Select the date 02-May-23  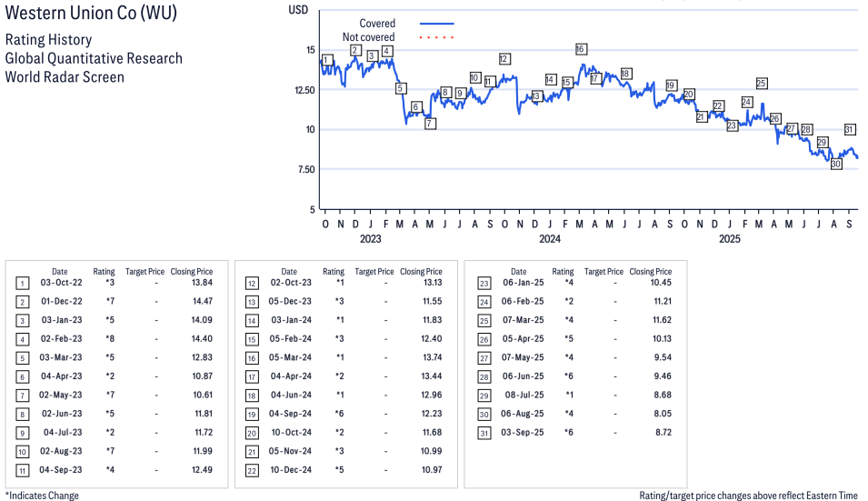coord(60,395)
